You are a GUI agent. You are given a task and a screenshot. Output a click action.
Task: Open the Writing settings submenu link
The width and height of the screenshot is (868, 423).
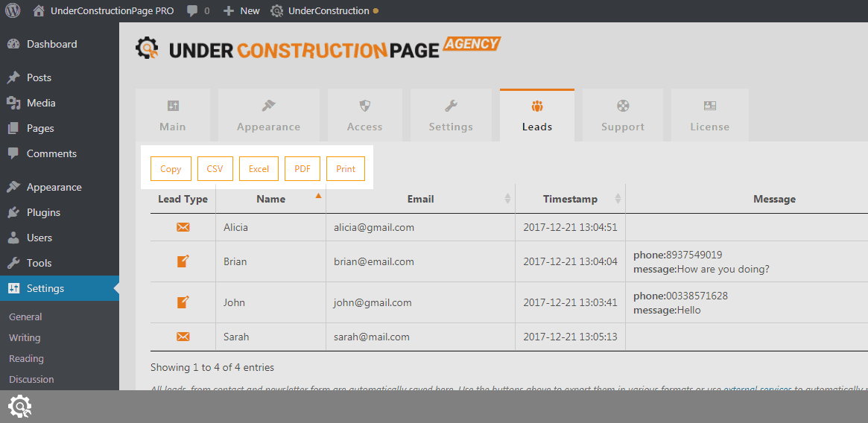pyautogui.click(x=25, y=337)
